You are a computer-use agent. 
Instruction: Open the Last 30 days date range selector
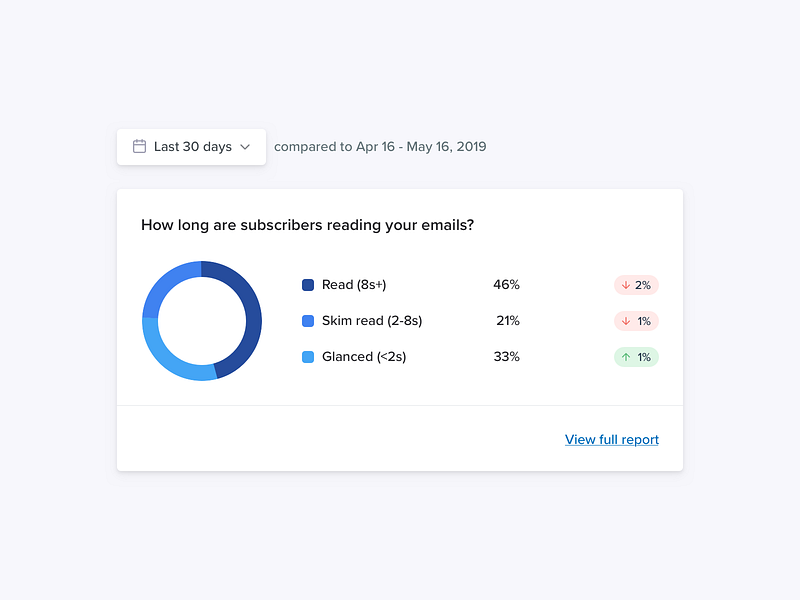[x=191, y=146]
